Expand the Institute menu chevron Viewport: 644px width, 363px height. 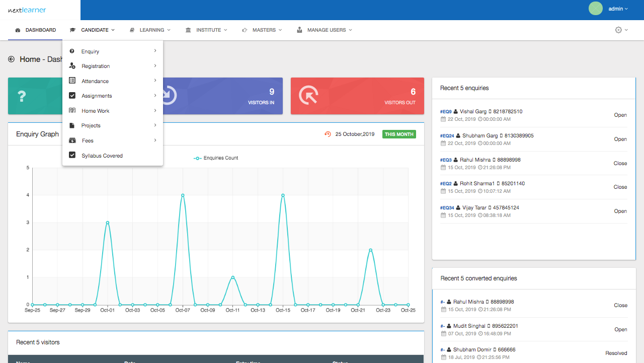[x=225, y=30]
